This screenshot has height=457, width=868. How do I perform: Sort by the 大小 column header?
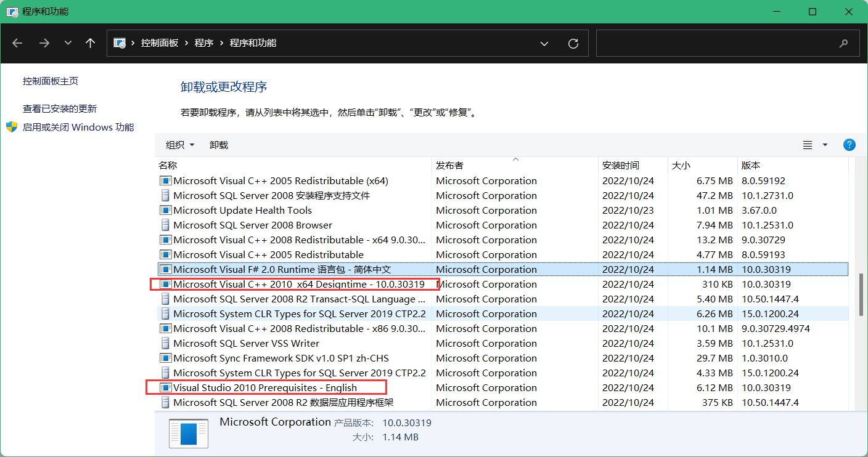[703, 165]
